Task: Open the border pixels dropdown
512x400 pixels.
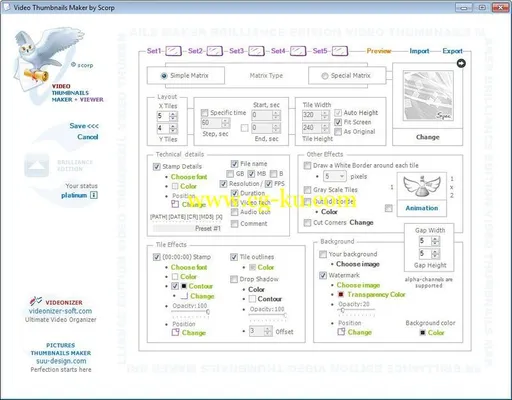Action: (335, 176)
